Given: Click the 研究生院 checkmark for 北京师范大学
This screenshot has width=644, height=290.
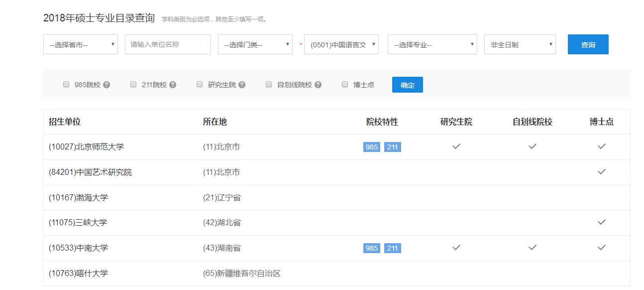Looking at the screenshot, I should [455, 146].
